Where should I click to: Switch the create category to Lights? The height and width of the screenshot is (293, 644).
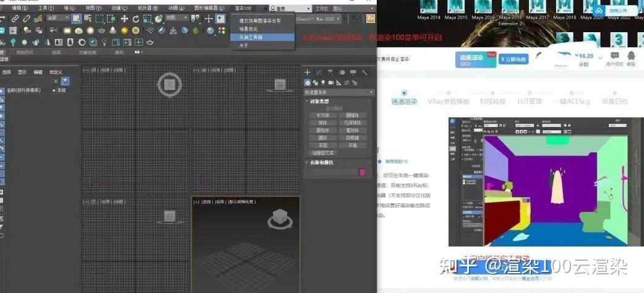tap(323, 83)
